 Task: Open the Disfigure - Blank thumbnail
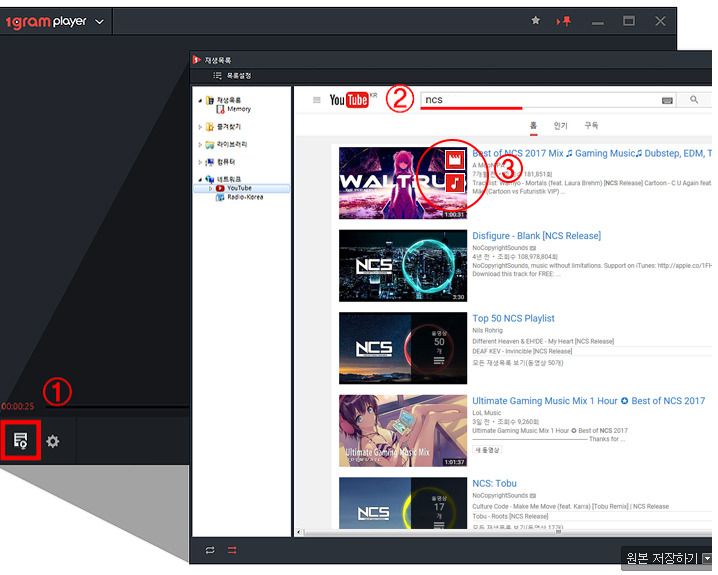point(403,266)
